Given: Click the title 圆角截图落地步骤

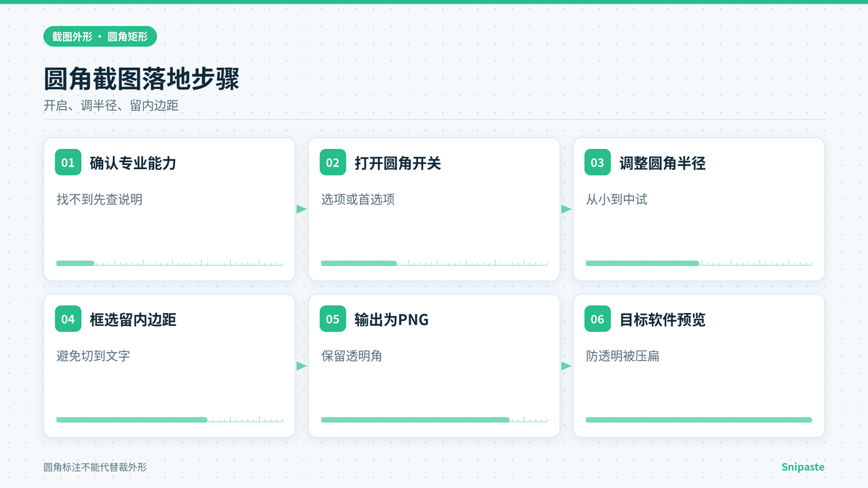Looking at the screenshot, I should [x=141, y=79].
